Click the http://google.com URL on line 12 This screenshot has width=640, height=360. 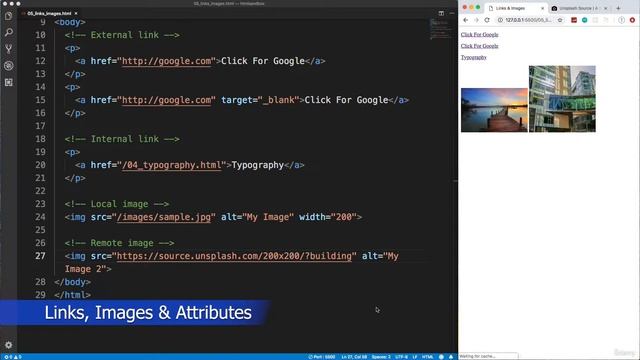[167, 61]
